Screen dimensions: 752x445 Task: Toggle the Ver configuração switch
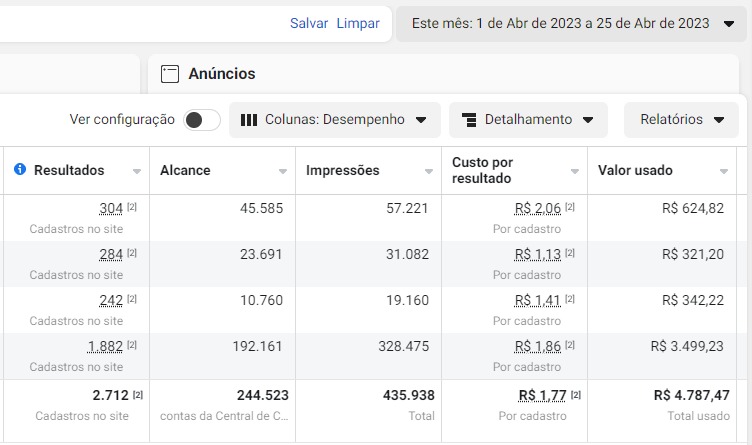[202, 120]
